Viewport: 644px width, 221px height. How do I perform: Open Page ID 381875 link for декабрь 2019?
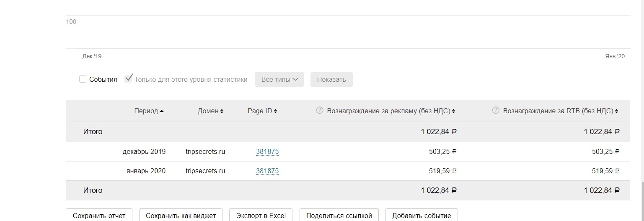267,152
